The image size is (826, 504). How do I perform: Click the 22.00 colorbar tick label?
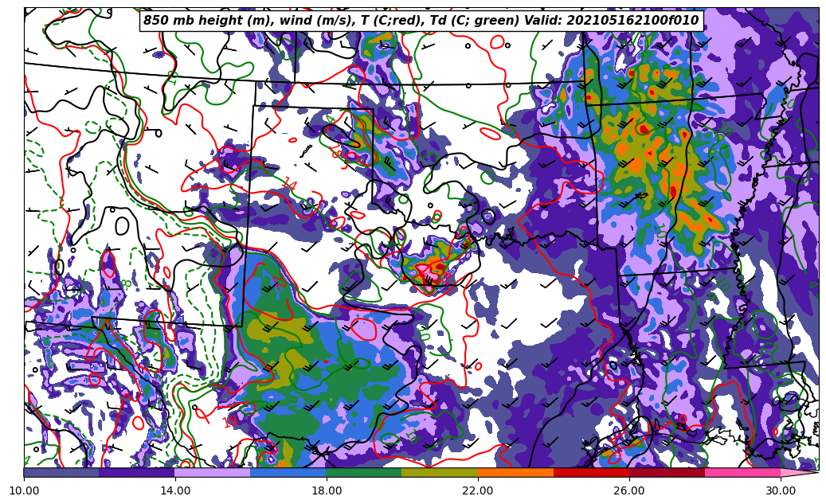pos(477,490)
